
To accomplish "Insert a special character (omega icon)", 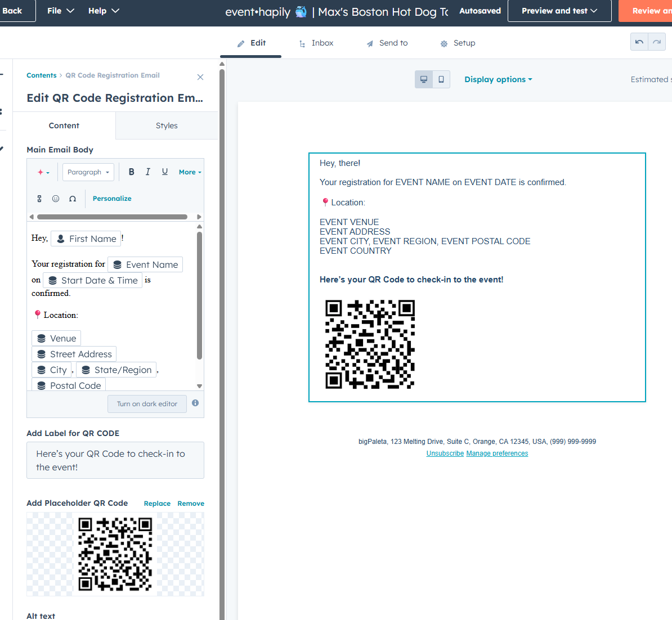I will coord(73,199).
